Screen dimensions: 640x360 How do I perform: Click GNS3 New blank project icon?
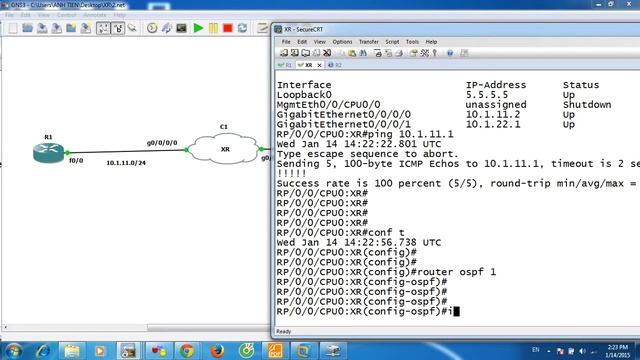13,28
